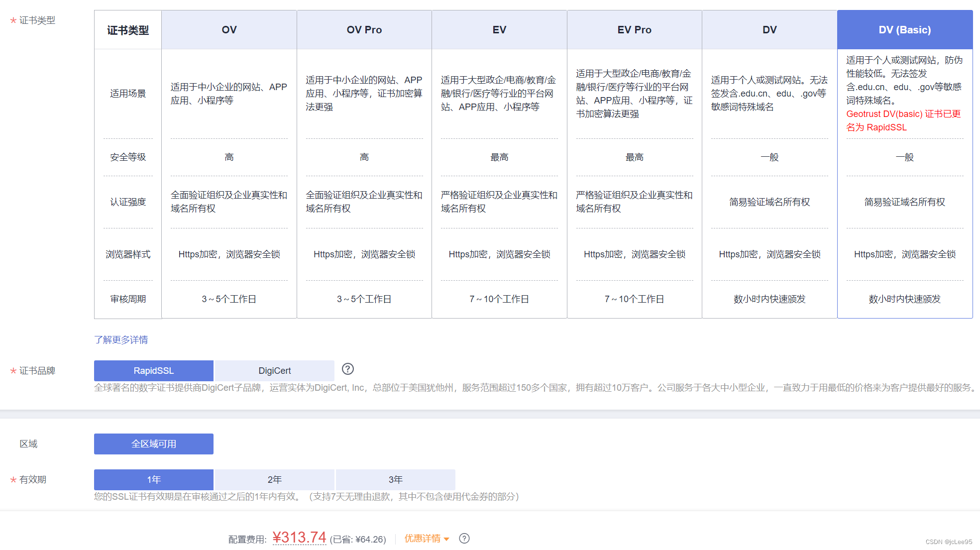Click the 已省 ¥64.26 savings text
980x550 pixels.
pos(358,539)
